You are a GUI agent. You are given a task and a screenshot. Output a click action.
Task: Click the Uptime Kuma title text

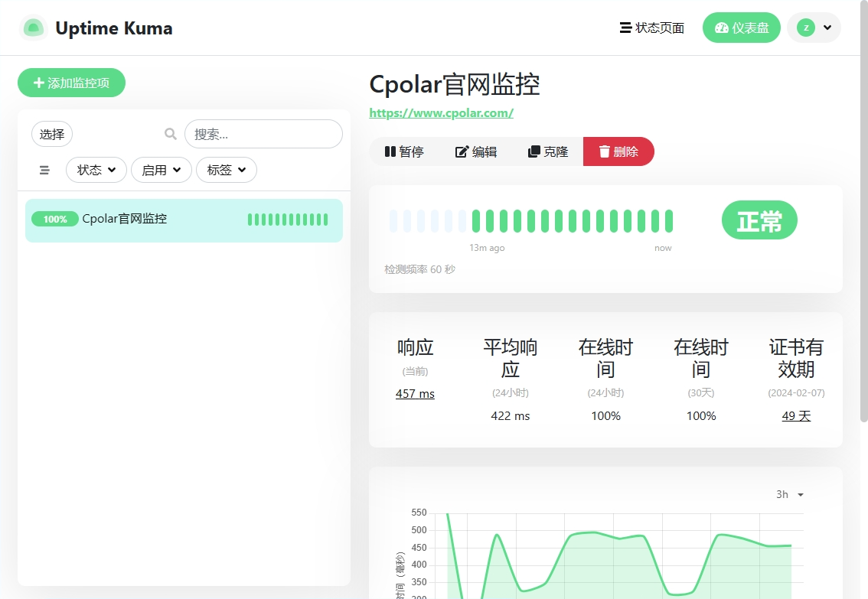click(x=114, y=28)
